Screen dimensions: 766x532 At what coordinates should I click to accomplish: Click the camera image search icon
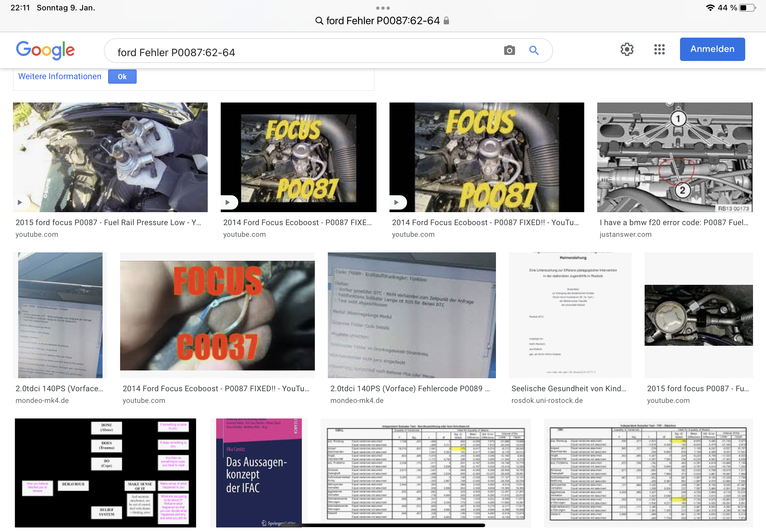click(509, 50)
